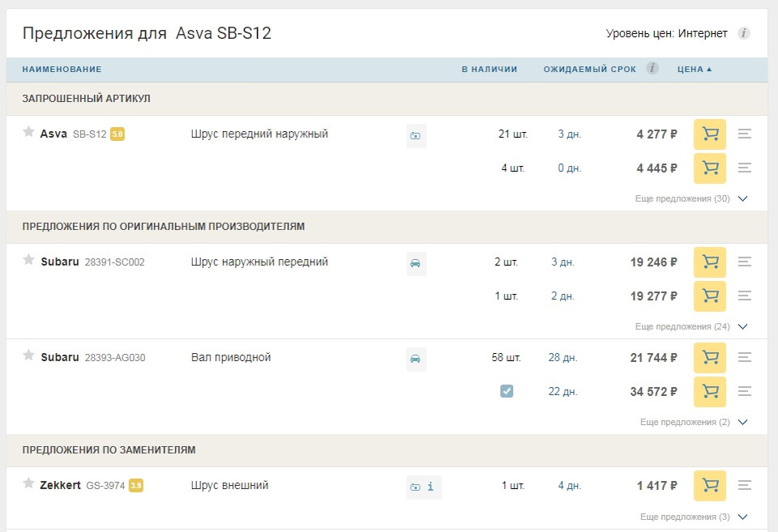Open details menu for 19 277 ₽ offer
Screen dimensions: 778x532
pyautogui.click(x=744, y=296)
